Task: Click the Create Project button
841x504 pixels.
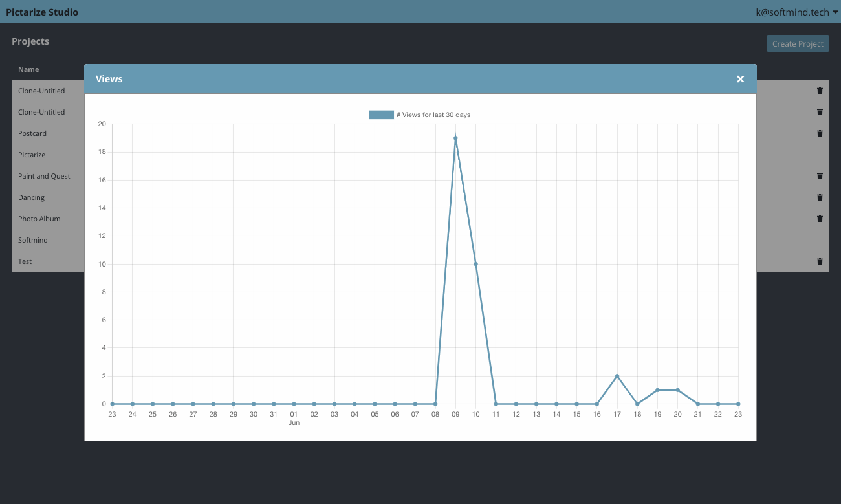Action: [798, 43]
